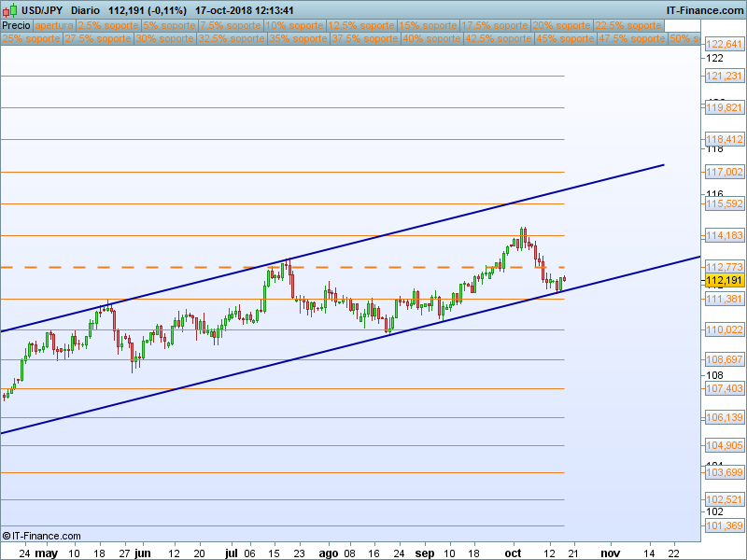Click the USD/JPY symbol name
Viewport: 747px width, 560px height.
pos(41,10)
